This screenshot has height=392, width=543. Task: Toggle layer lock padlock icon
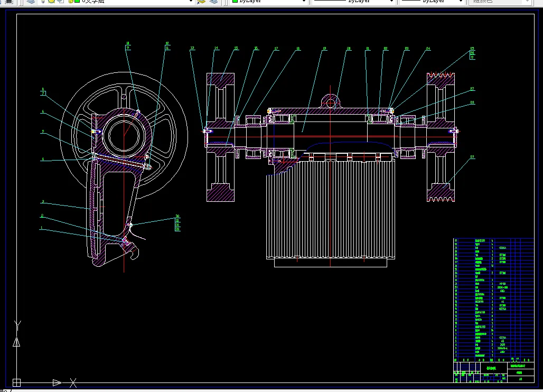point(70,2)
